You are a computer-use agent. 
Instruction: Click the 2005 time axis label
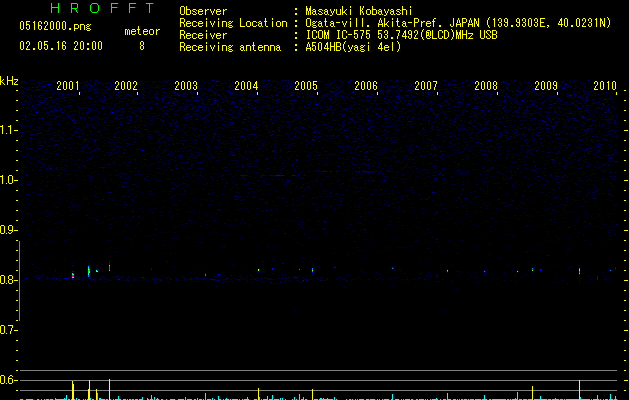[306, 85]
